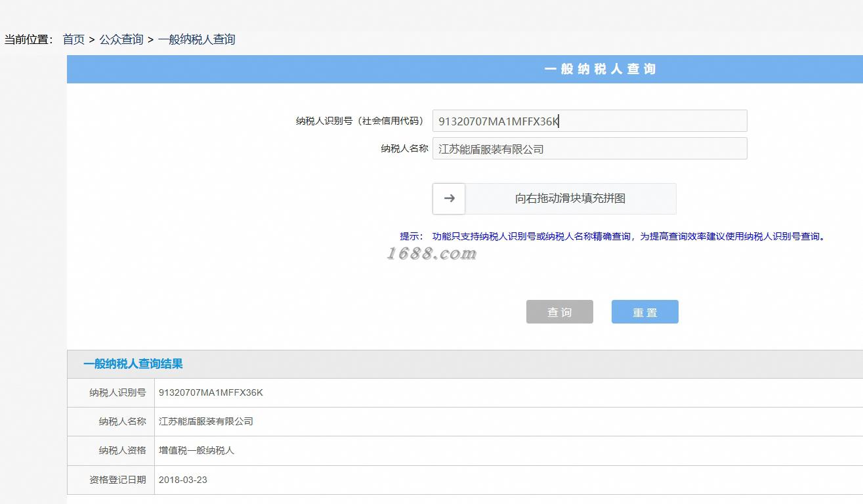Click the 纳税人名称 form label above slider
The height and width of the screenshot is (504, 863).
[404, 148]
